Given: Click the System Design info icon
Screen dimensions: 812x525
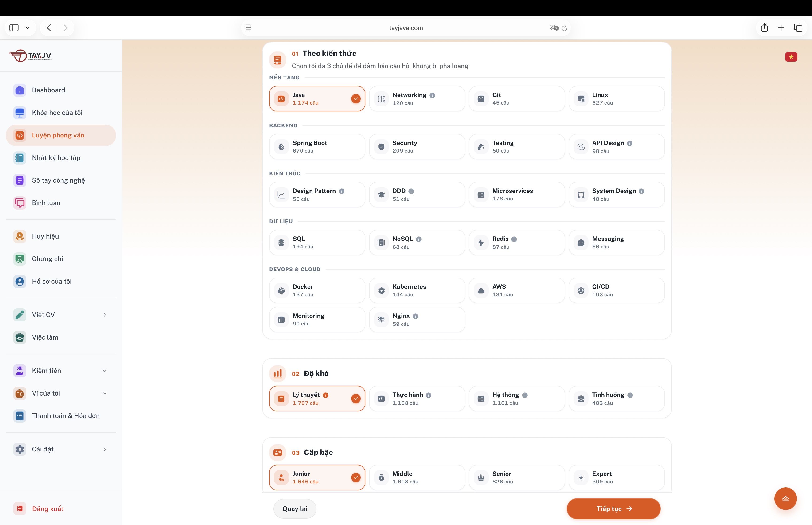Looking at the screenshot, I should coord(642,191).
